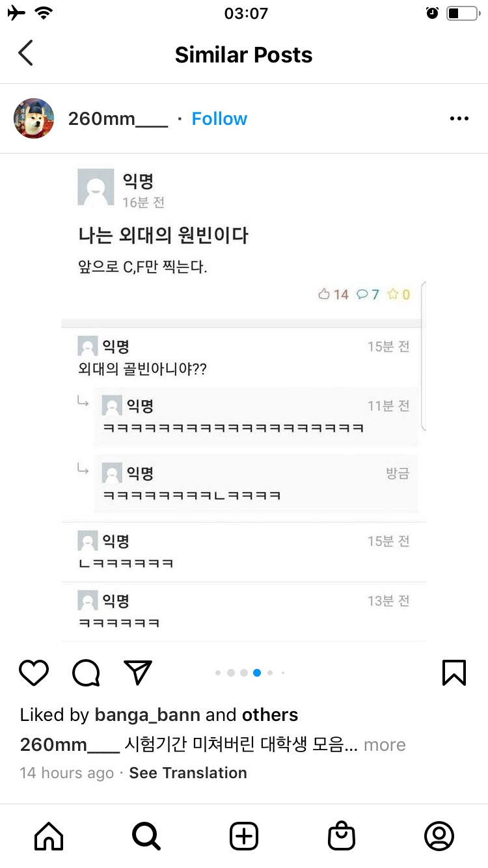Go to Home tab
Viewport: 488px width, 868px height.
(49, 836)
